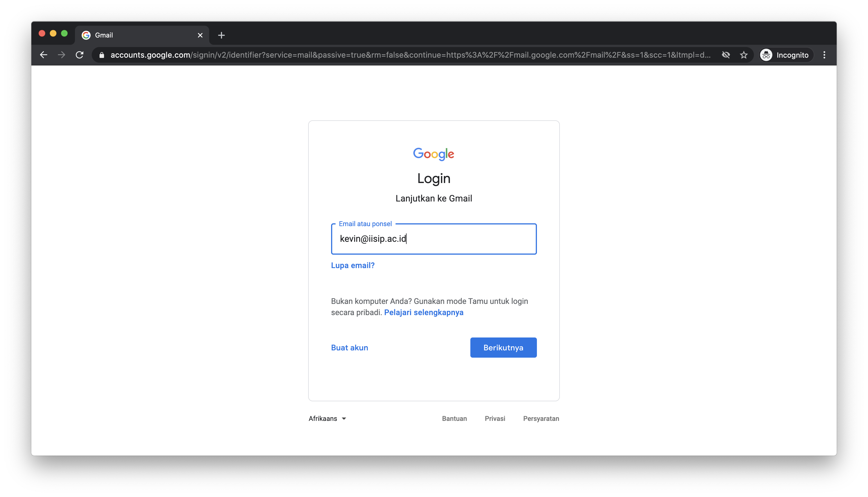The height and width of the screenshot is (497, 868).
Task: Click the browser back arrow
Action: click(x=43, y=55)
